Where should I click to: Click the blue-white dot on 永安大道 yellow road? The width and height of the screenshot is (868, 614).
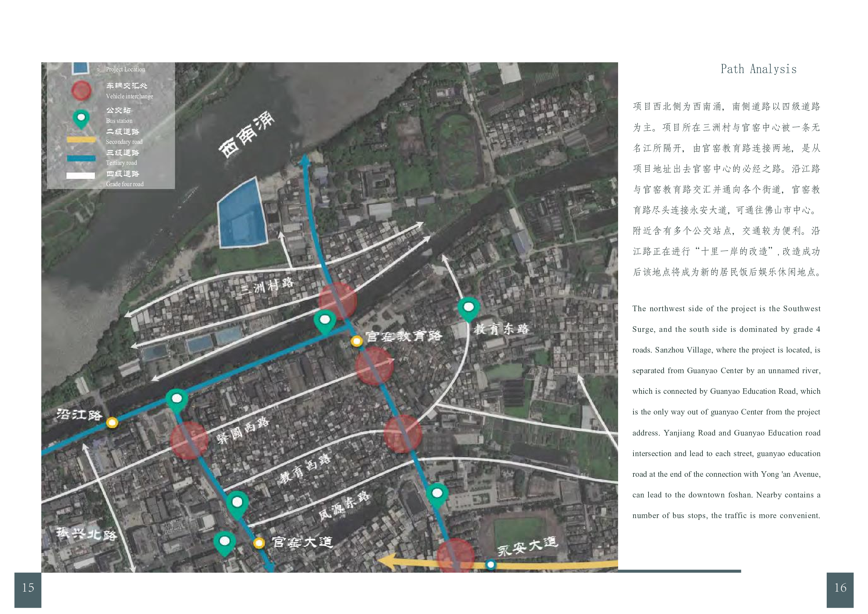pos(491,565)
